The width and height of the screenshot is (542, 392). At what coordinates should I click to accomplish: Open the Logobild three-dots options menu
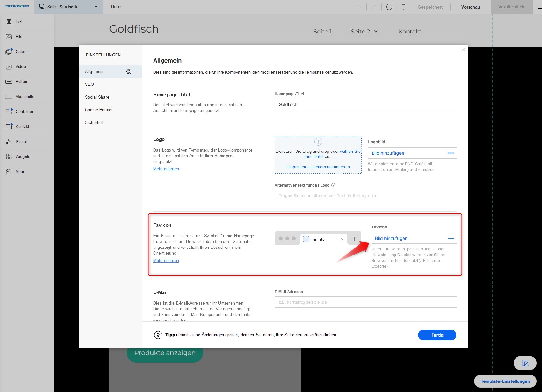coord(451,153)
